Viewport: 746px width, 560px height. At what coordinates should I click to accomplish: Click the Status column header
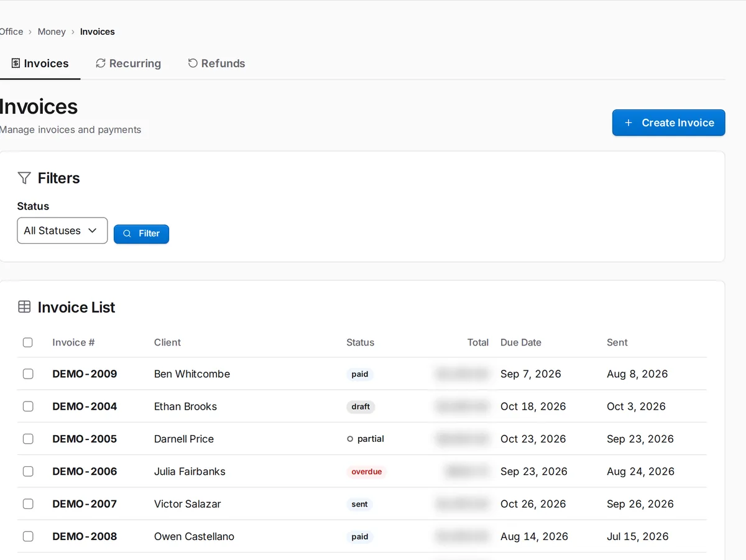click(x=361, y=342)
